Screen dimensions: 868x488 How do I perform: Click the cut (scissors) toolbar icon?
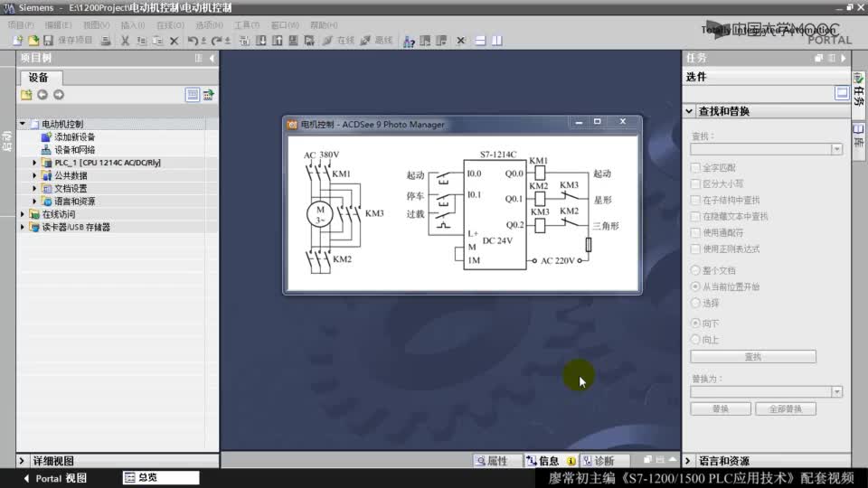[125, 41]
